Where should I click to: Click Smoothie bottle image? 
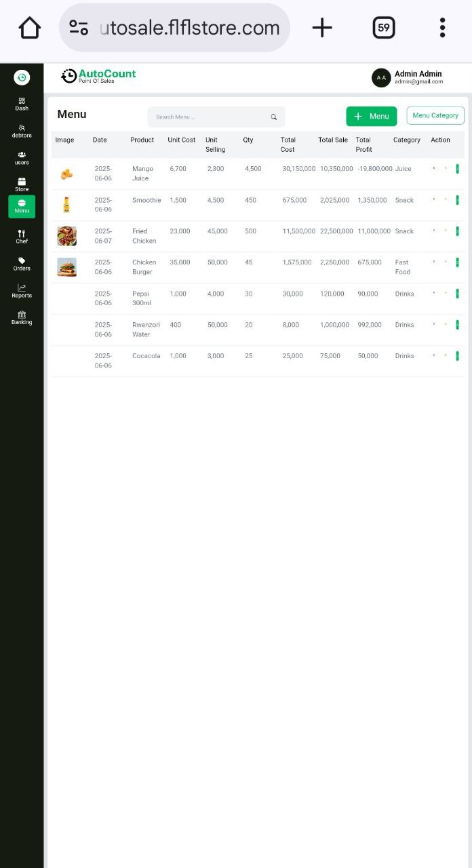coord(66,205)
